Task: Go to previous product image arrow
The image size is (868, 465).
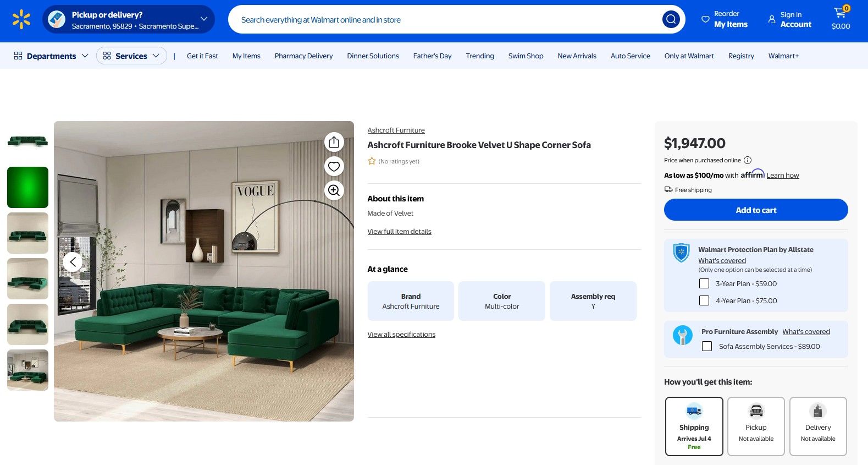Action: tap(73, 262)
